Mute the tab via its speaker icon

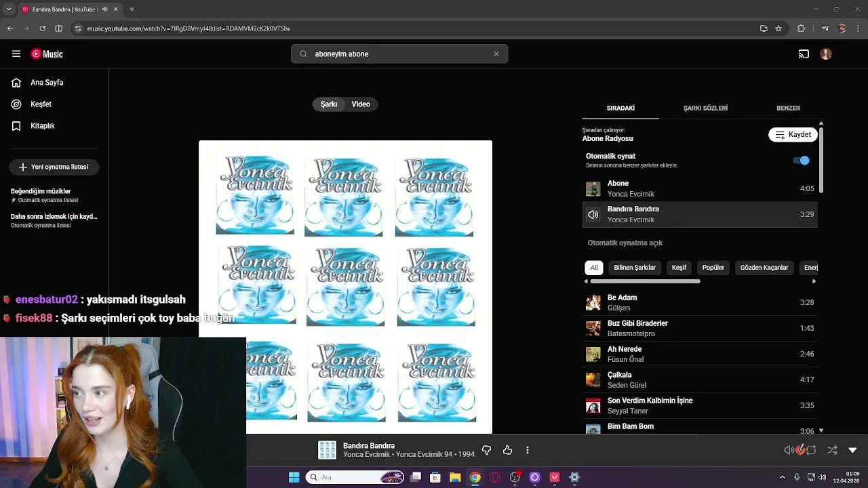pos(104,9)
